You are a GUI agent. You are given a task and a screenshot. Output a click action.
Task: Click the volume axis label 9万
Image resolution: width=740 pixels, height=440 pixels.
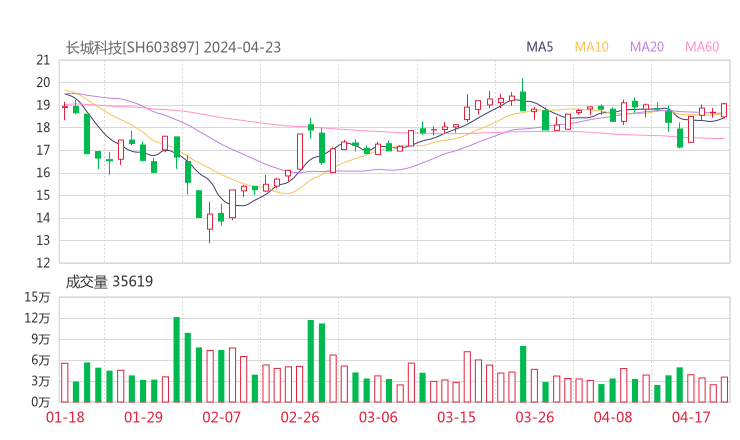(41, 339)
